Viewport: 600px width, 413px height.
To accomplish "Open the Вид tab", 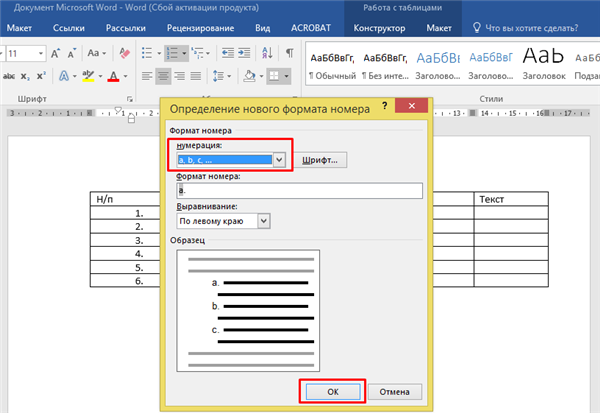I will 262,28.
